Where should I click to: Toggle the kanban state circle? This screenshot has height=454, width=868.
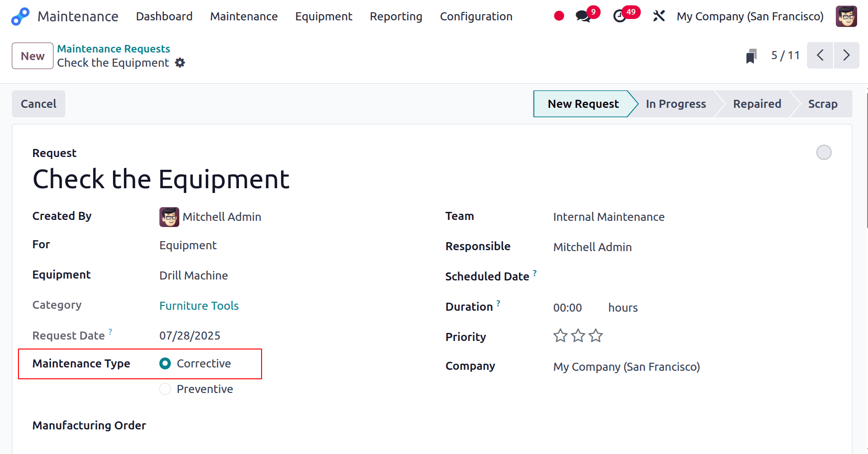[824, 152]
